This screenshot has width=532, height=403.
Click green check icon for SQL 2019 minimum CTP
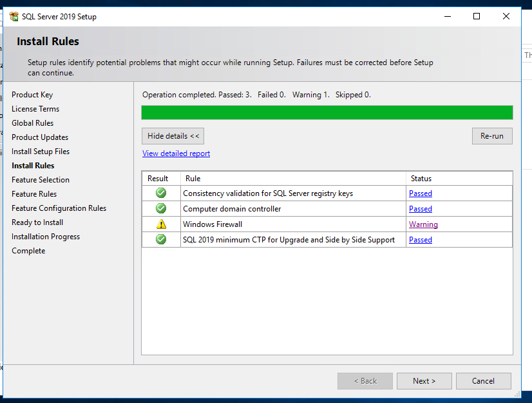[161, 239]
